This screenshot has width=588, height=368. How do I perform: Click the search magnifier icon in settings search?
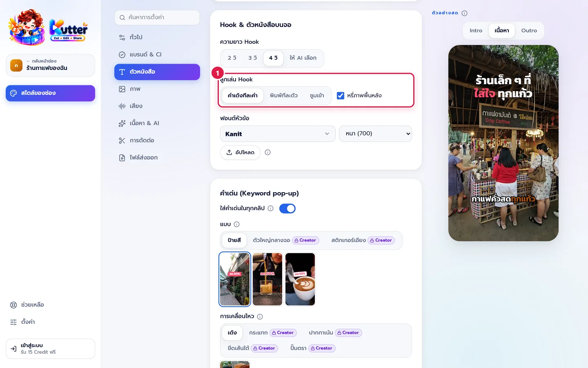(x=122, y=18)
